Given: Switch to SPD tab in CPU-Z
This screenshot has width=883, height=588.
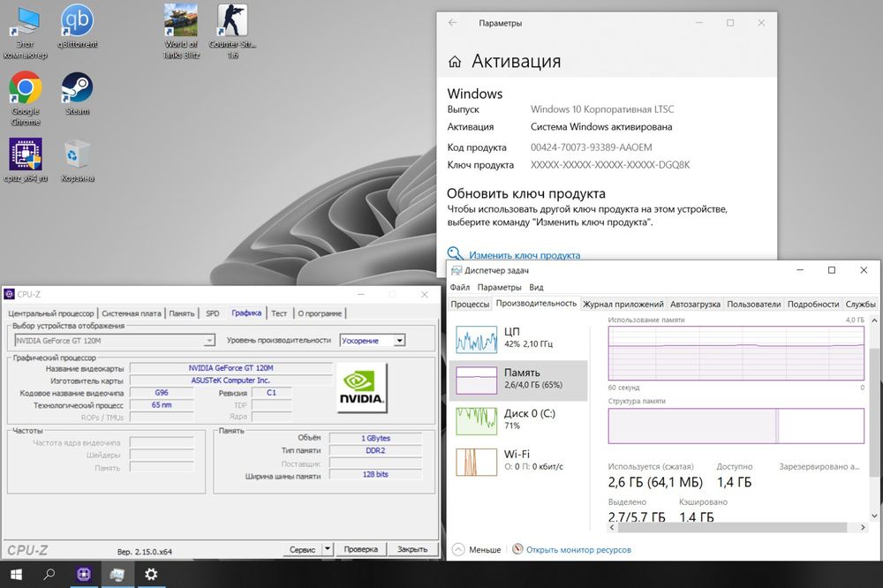Looking at the screenshot, I should tap(212, 313).
